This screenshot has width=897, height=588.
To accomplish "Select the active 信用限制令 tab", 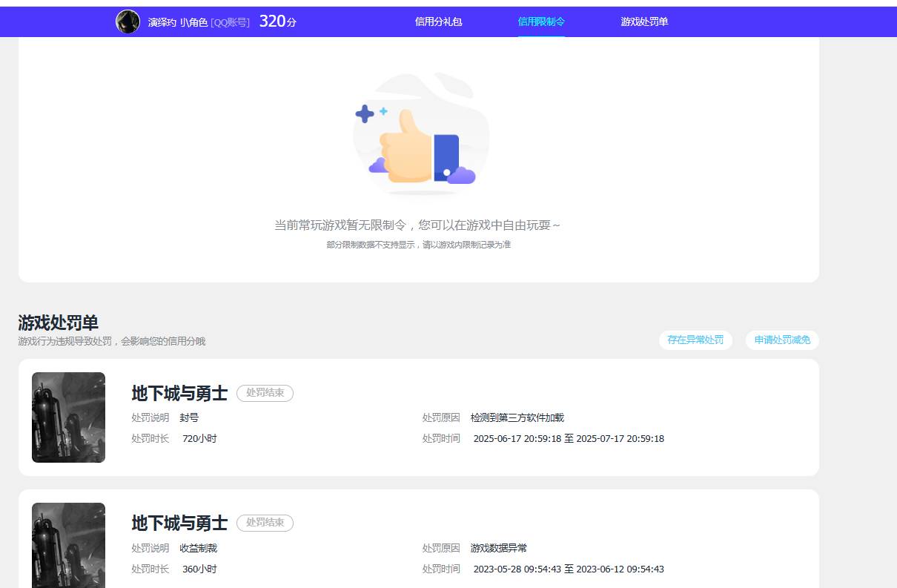I will pyautogui.click(x=540, y=22).
